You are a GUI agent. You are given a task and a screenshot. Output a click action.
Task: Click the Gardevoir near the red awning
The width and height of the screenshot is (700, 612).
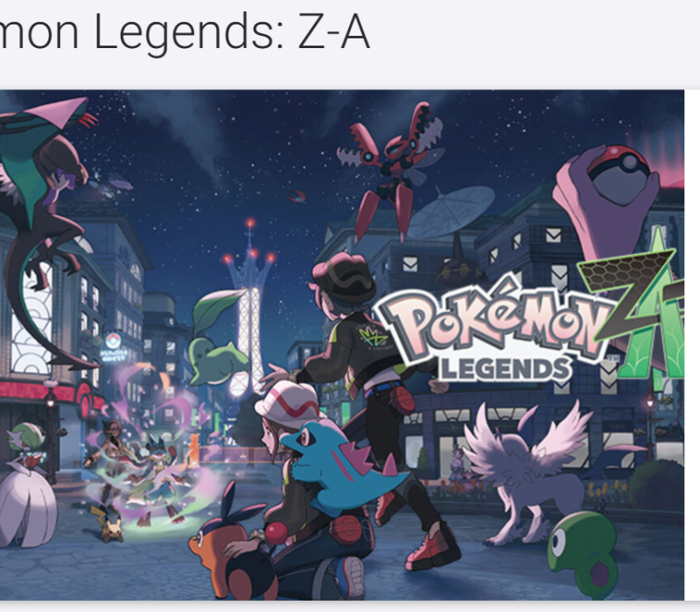click(28, 486)
